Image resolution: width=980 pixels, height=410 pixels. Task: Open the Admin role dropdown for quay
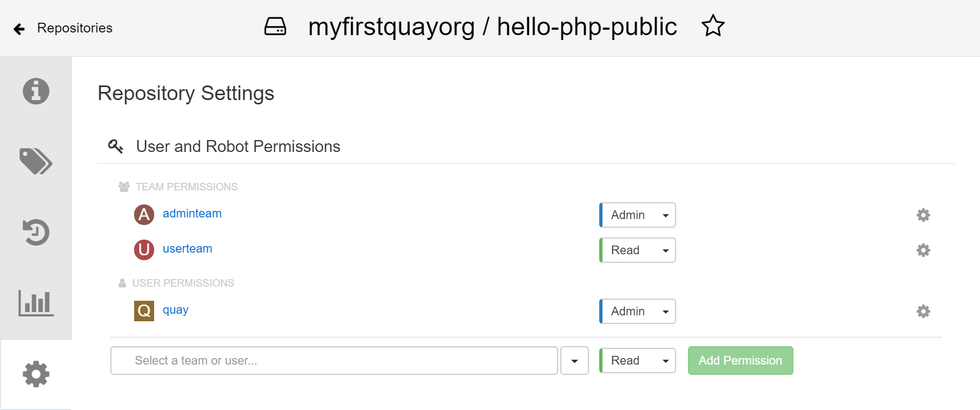point(638,312)
